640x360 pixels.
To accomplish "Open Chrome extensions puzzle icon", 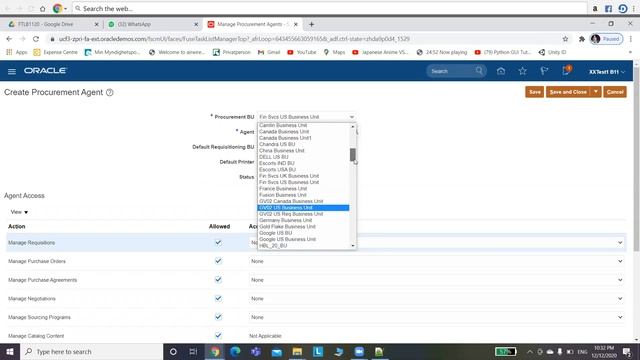I will coord(582,39).
